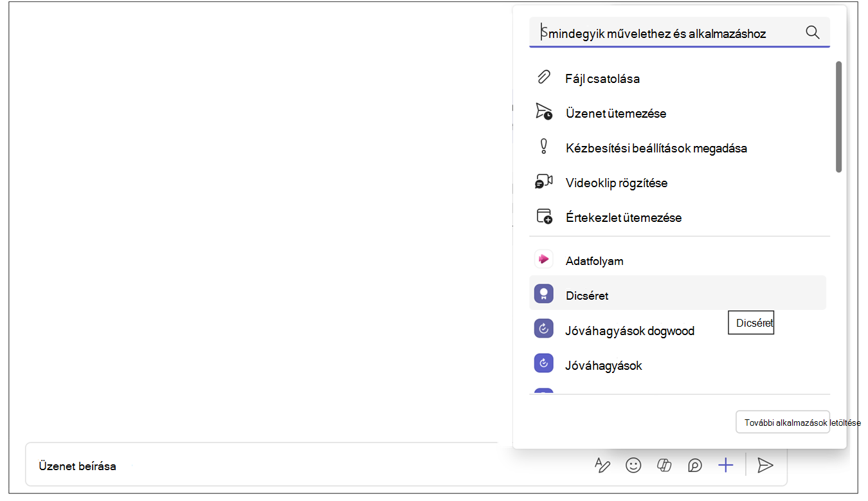Open the emoji picker smiley icon
868x501 pixels.
(633, 465)
